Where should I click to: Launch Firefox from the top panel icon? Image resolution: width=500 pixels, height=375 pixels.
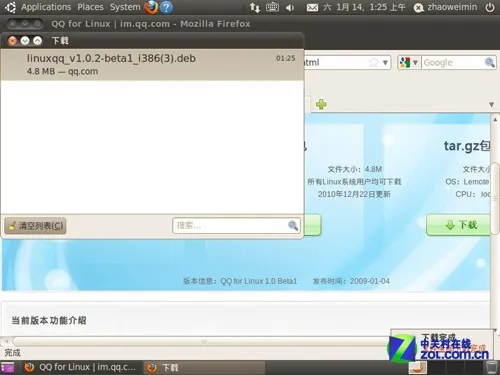151,7
